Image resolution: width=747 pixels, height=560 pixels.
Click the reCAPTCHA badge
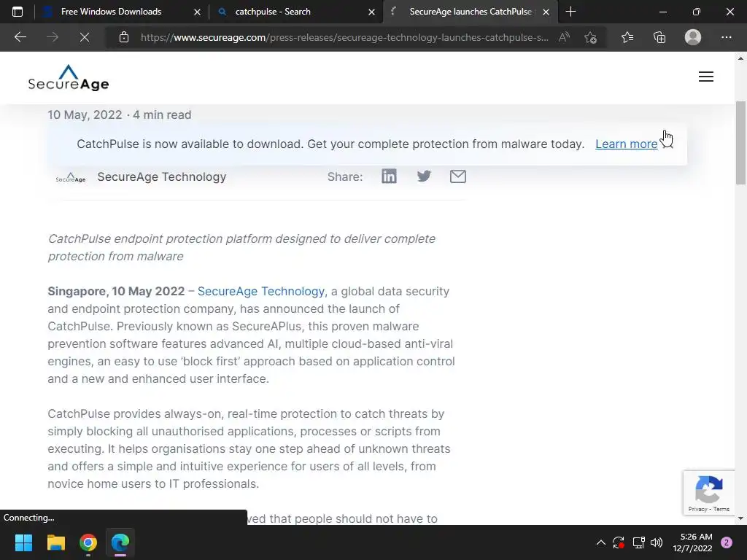coord(709,493)
